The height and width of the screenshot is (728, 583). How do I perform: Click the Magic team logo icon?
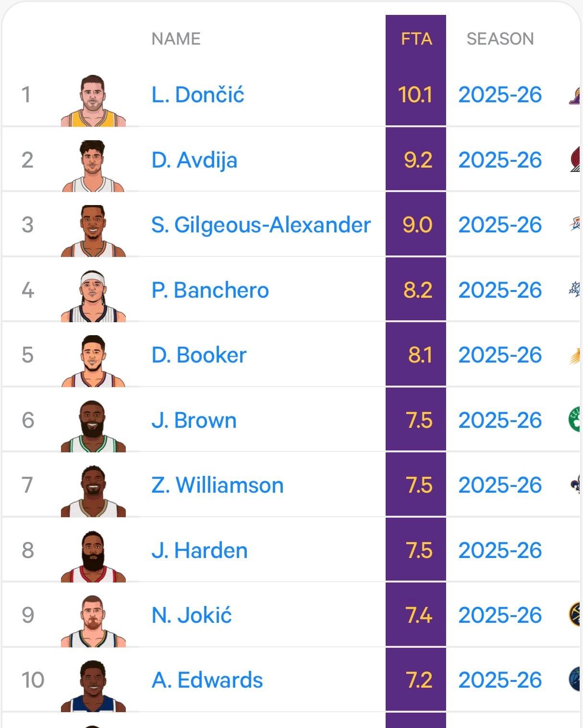pos(575,290)
